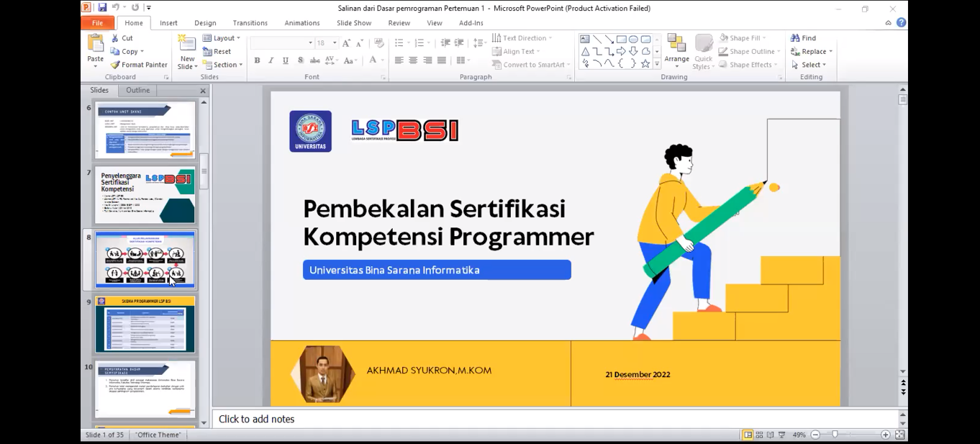Fit slide to current window icon
The width and height of the screenshot is (980, 444).
pos(899,435)
